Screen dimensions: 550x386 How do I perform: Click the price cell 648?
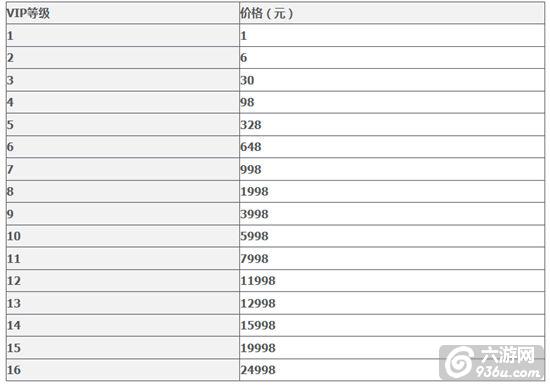pos(392,147)
